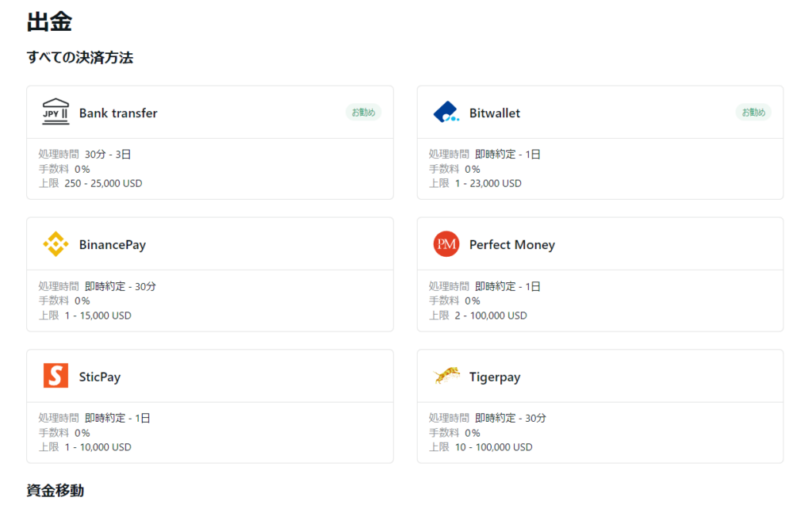Click the お勧め badge on Bank transfer

point(363,113)
